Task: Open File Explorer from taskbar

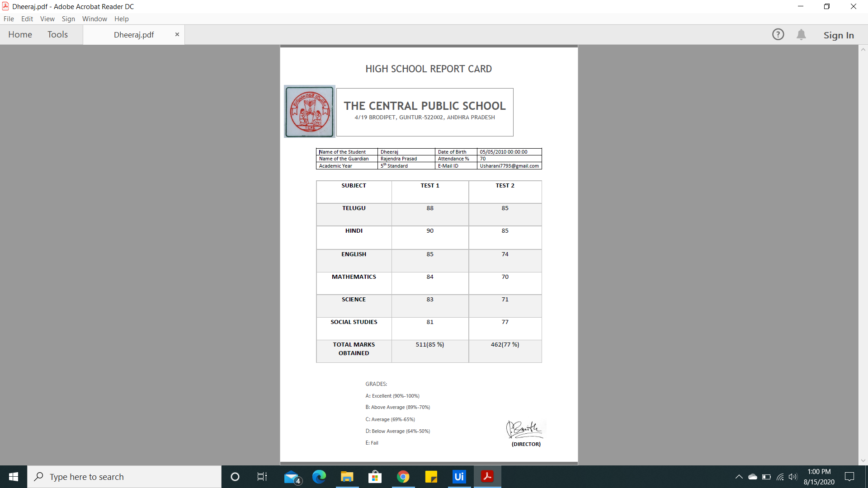Action: pos(347,477)
